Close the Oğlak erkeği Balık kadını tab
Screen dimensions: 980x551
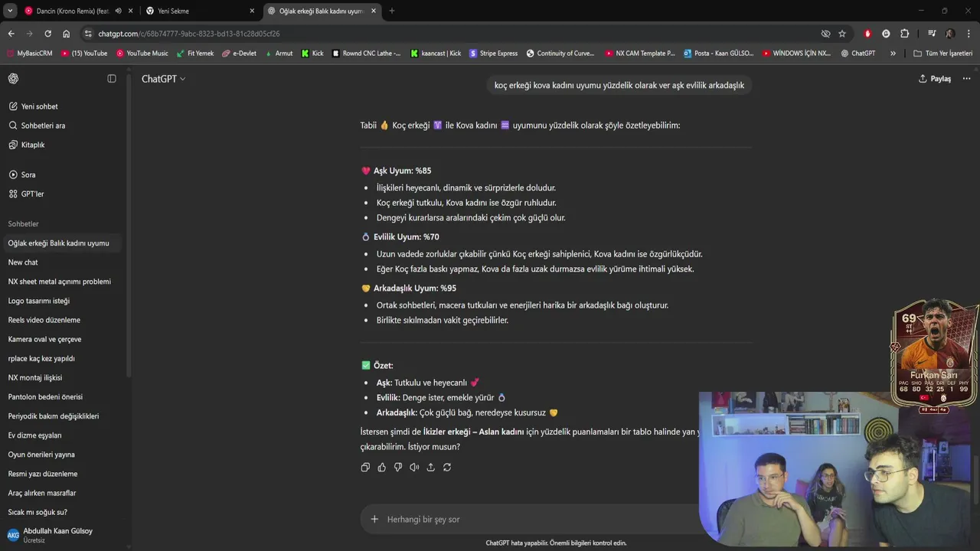(374, 11)
